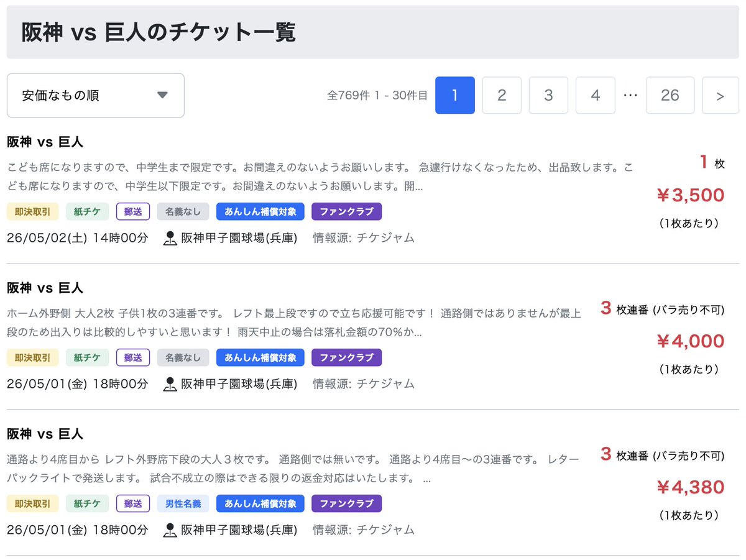Click the ¥4,380 price
The width and height of the screenshot is (746, 560).
tap(690, 487)
